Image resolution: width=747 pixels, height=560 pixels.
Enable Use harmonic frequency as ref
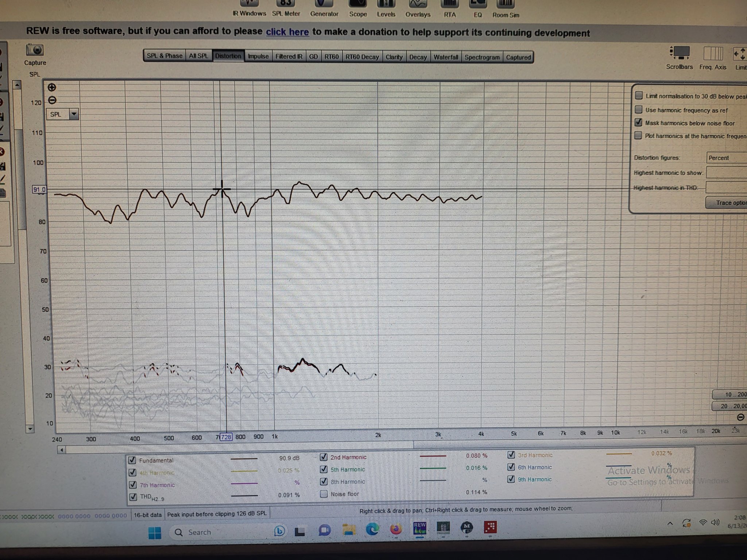click(638, 109)
